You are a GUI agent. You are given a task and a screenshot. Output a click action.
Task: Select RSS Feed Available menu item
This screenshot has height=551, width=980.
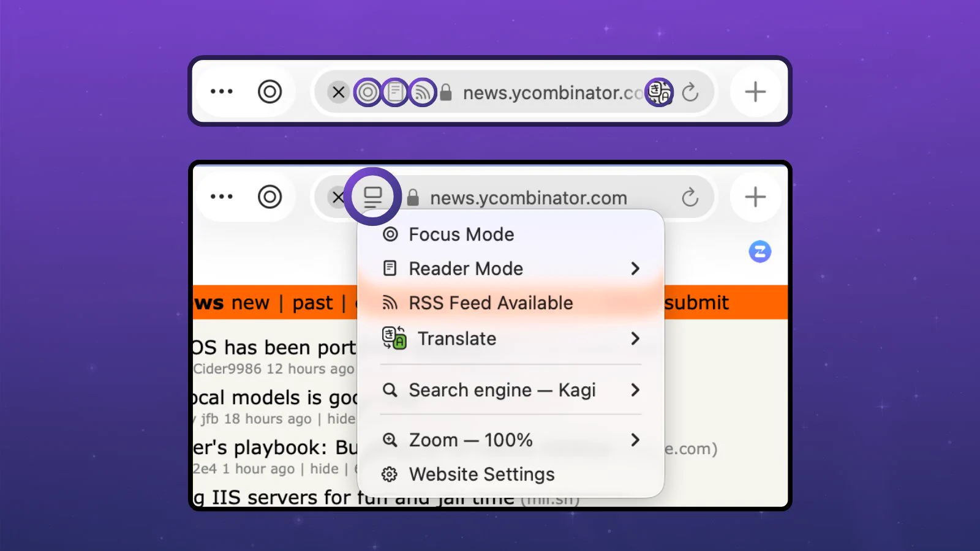(510, 303)
